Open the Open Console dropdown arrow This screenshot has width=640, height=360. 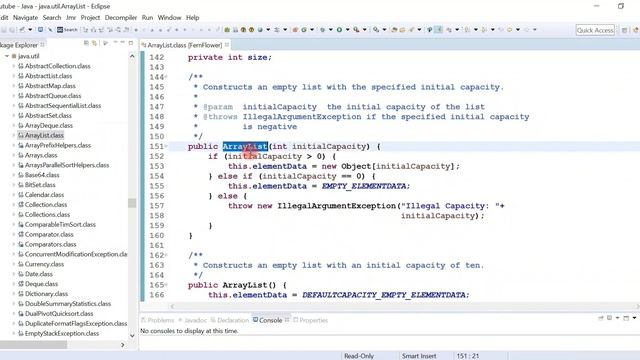634,318
